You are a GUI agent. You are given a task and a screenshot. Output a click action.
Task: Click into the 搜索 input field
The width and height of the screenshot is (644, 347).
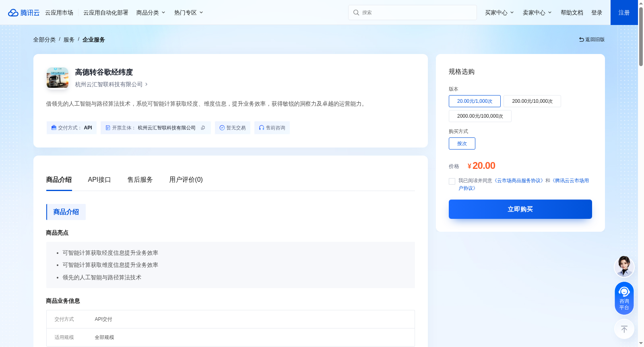pos(413,12)
